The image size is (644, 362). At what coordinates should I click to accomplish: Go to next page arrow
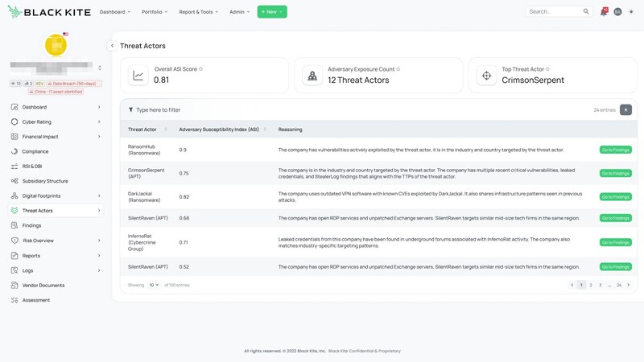pos(629,285)
